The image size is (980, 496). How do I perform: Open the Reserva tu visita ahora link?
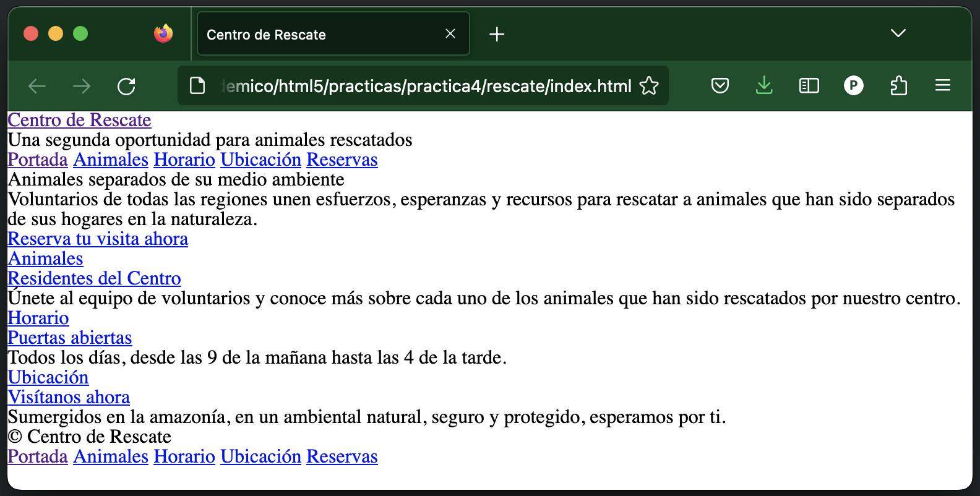click(x=98, y=239)
